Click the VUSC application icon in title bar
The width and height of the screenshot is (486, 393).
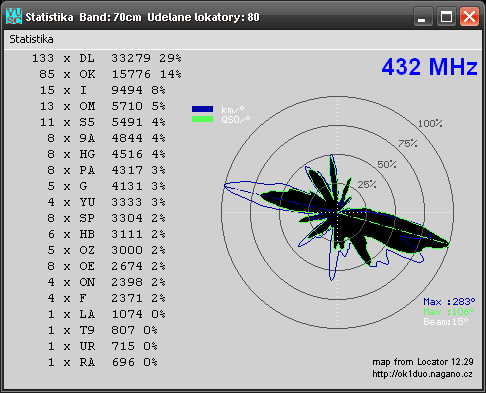pyautogui.click(x=14, y=16)
